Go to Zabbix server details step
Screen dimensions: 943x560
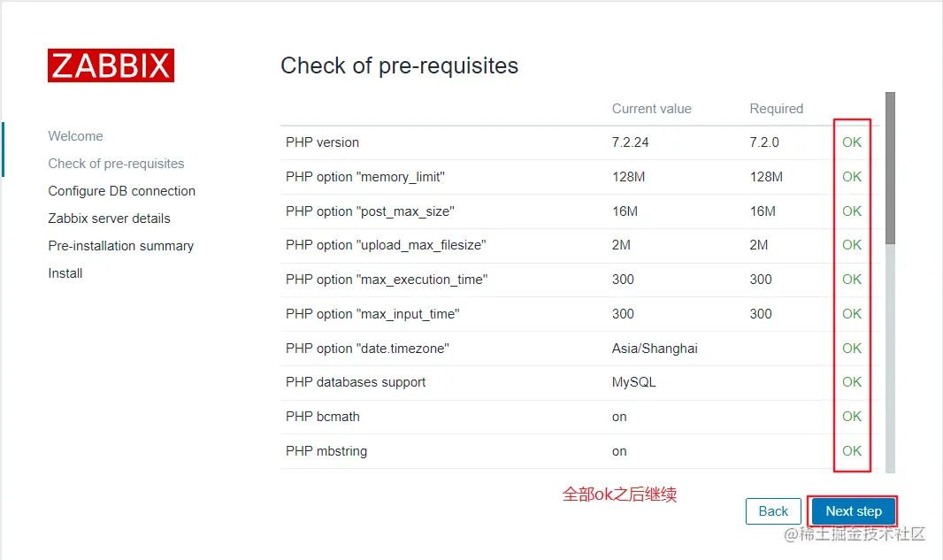109,219
